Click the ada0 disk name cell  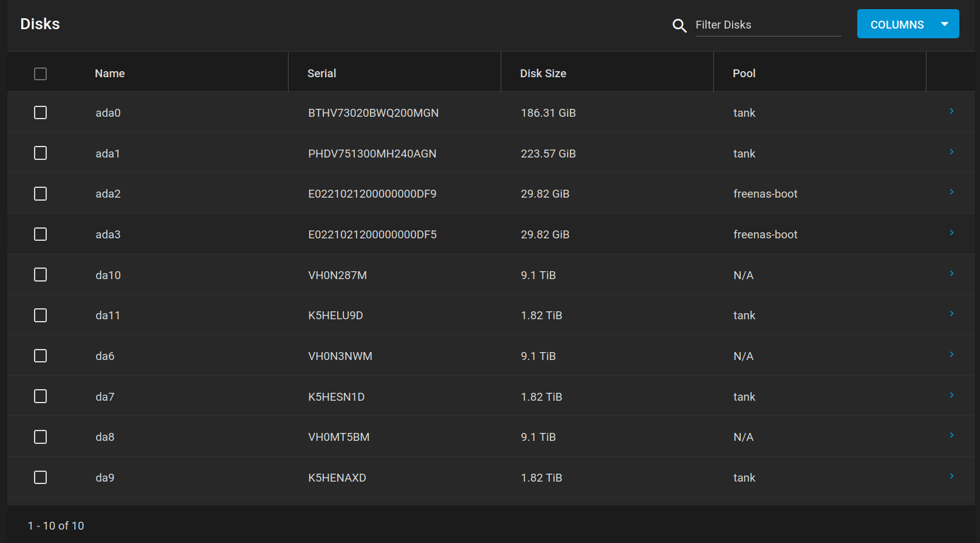108,113
